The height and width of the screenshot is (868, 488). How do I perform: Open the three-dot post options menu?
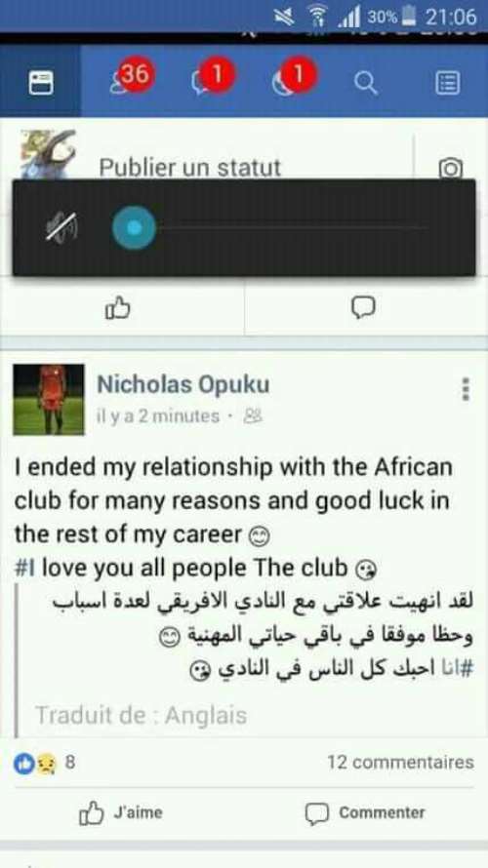(466, 389)
